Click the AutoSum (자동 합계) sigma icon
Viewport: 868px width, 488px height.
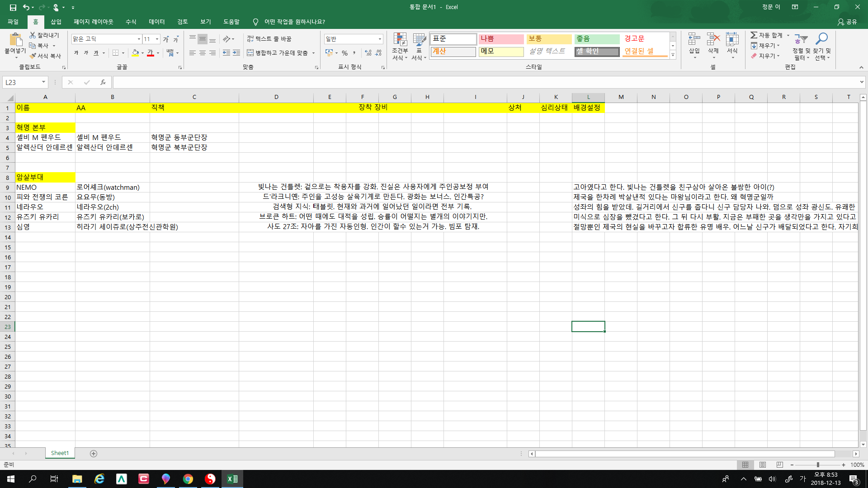(x=754, y=35)
